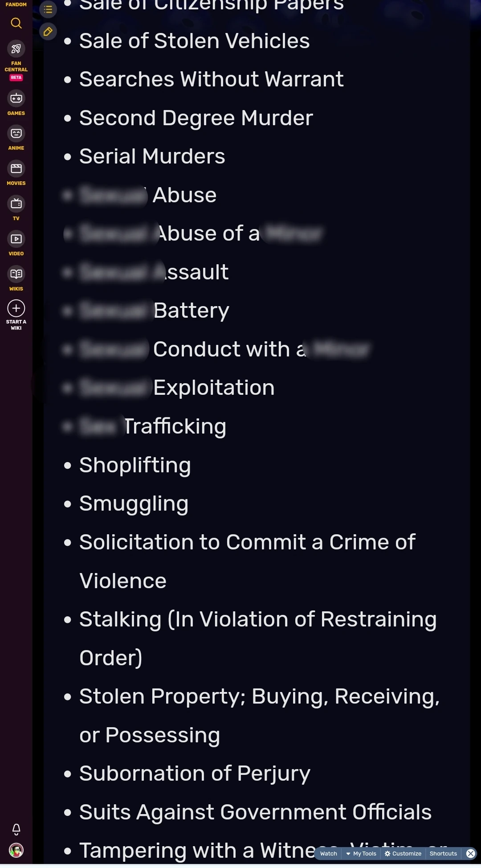
Task: Open the TV section icon
Action: 16,204
